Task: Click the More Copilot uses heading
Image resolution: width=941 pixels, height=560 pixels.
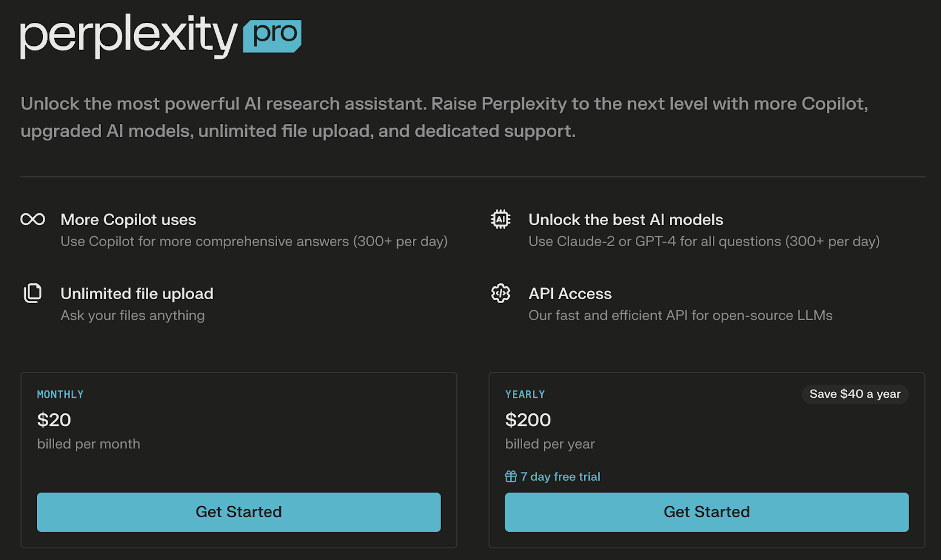Action: click(x=128, y=220)
